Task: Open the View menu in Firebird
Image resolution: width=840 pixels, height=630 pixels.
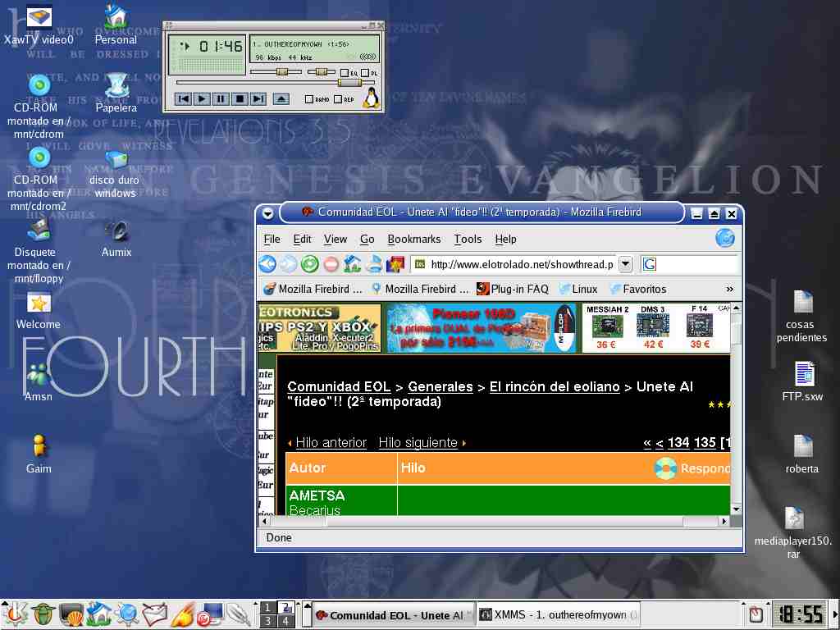Action: (x=336, y=239)
